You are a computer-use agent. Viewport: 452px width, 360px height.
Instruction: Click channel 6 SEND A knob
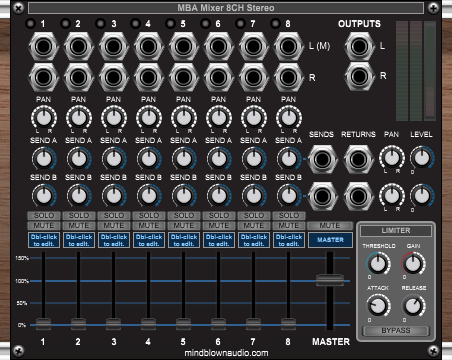tap(219, 159)
